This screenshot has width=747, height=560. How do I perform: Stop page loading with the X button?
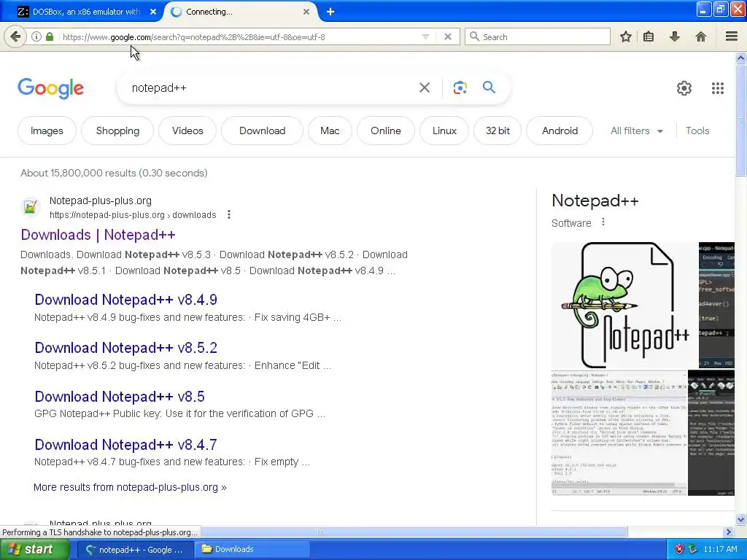(447, 36)
